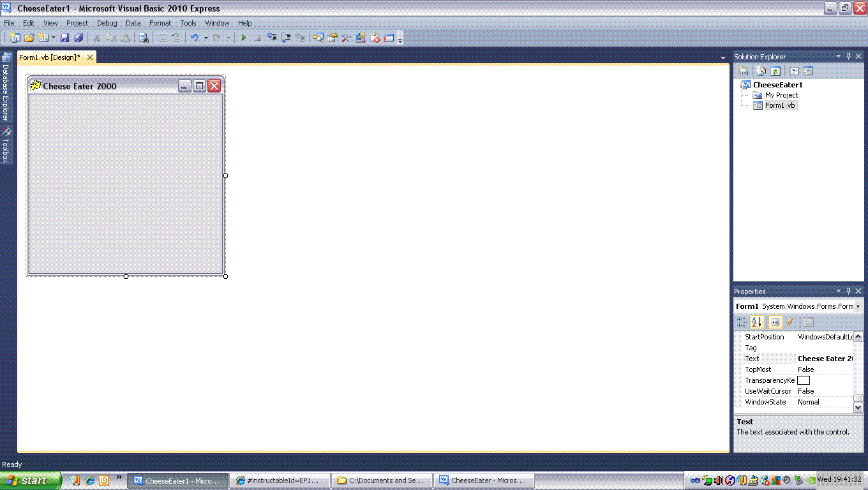
Task: Click the TopMost property False value
Action: pyautogui.click(x=825, y=369)
